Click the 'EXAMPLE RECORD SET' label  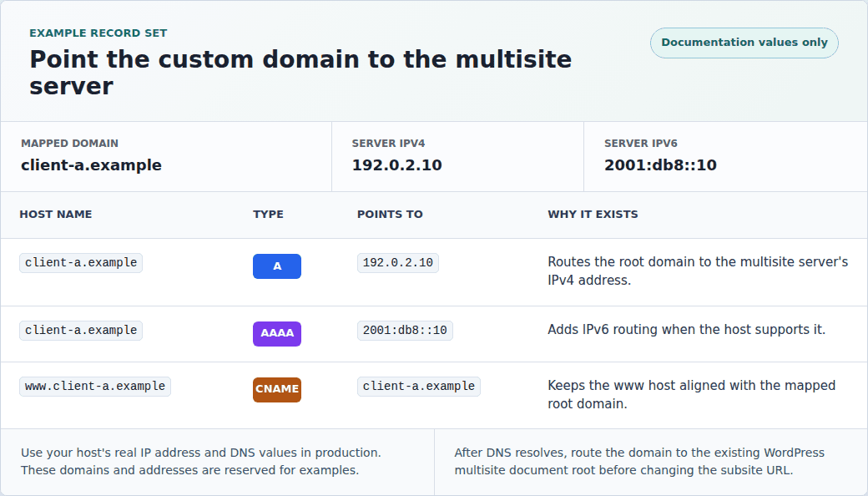point(98,33)
